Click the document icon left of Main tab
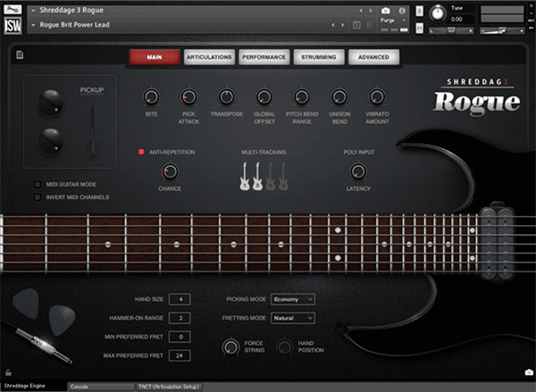Viewport: 536px width, 392px height. click(x=19, y=56)
